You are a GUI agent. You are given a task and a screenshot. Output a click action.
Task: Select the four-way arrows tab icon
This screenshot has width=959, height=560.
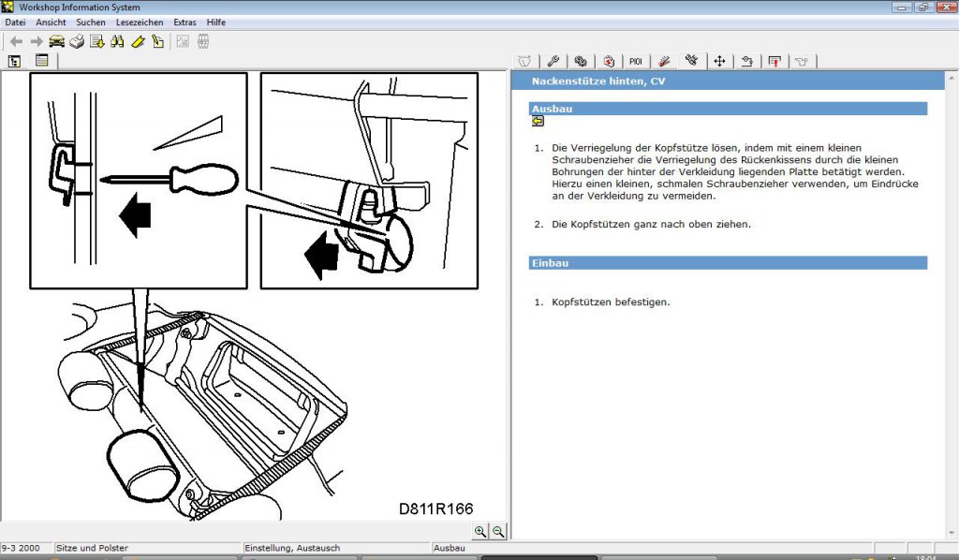[719, 61]
